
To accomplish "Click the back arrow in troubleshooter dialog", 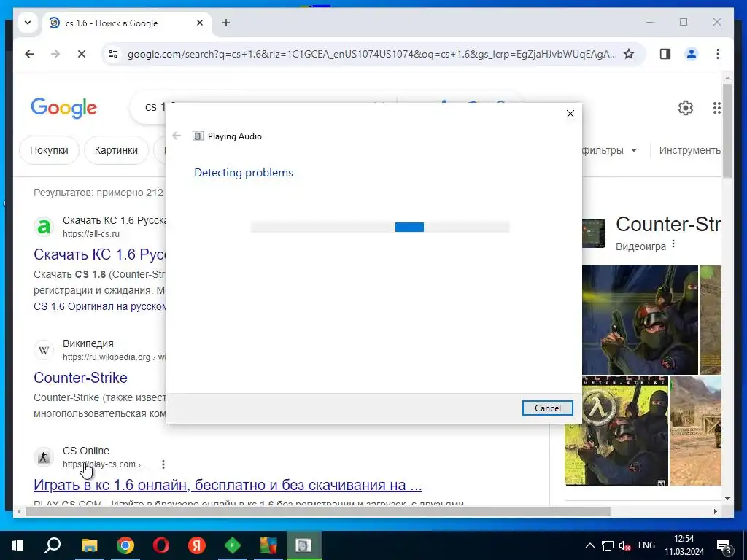I will click(177, 136).
